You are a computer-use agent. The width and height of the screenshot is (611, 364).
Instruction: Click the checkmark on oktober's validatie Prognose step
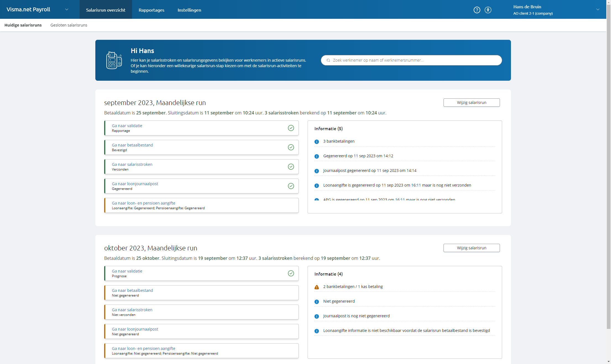click(x=291, y=273)
